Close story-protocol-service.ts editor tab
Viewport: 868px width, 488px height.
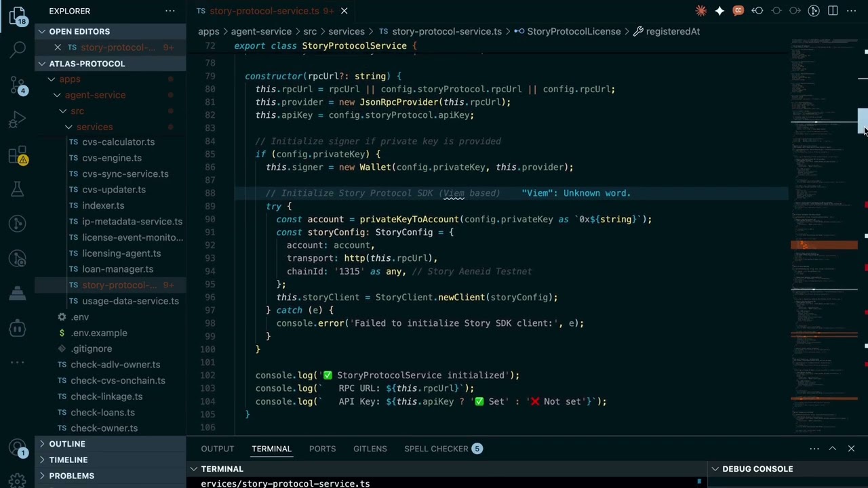[344, 11]
